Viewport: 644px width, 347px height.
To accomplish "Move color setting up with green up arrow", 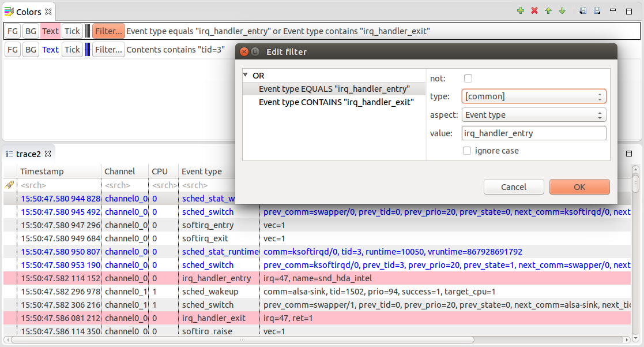I will (548, 11).
